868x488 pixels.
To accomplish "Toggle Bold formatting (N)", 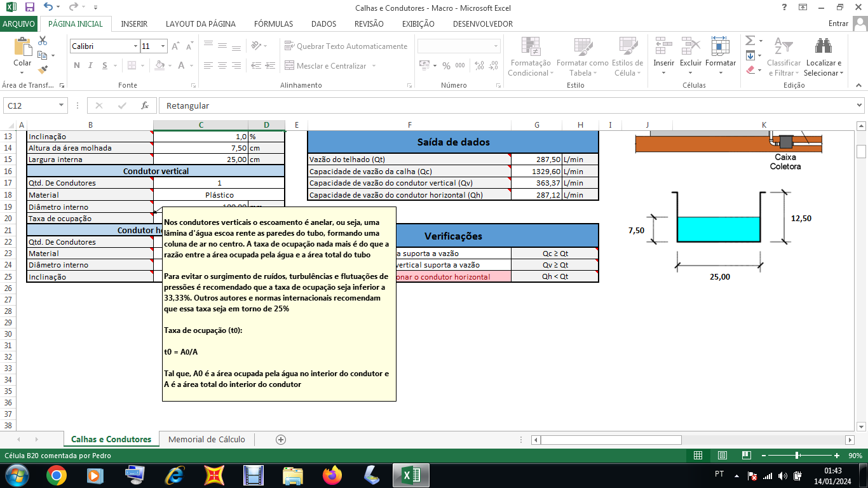I will [x=77, y=65].
